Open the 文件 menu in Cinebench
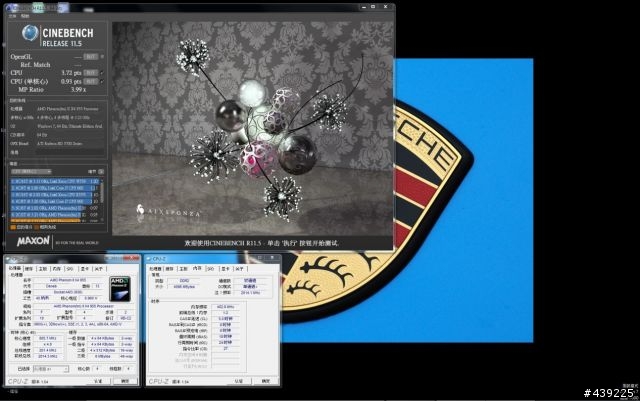 (x=13, y=16)
